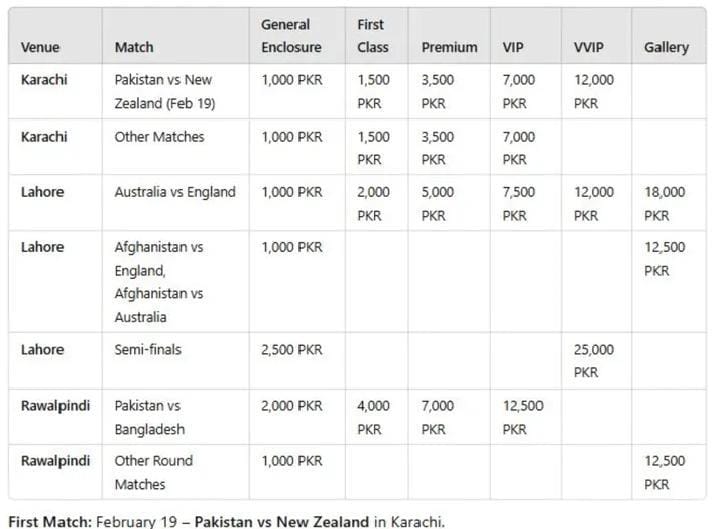The width and height of the screenshot is (720, 529).
Task: Click the Premium column header
Action: click(x=449, y=47)
